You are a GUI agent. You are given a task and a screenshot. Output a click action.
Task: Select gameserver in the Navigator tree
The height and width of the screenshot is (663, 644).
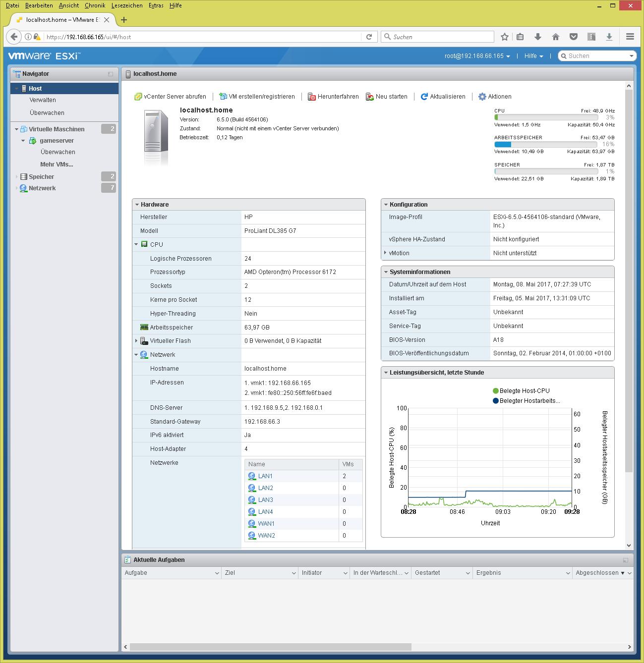pos(57,141)
